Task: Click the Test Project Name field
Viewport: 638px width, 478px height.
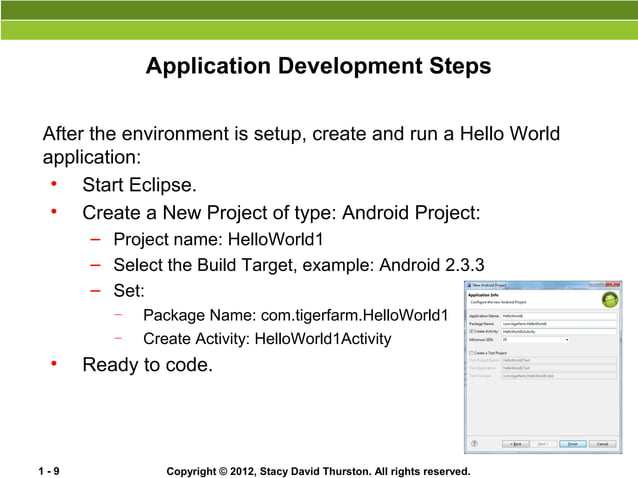Action: pos(558,361)
